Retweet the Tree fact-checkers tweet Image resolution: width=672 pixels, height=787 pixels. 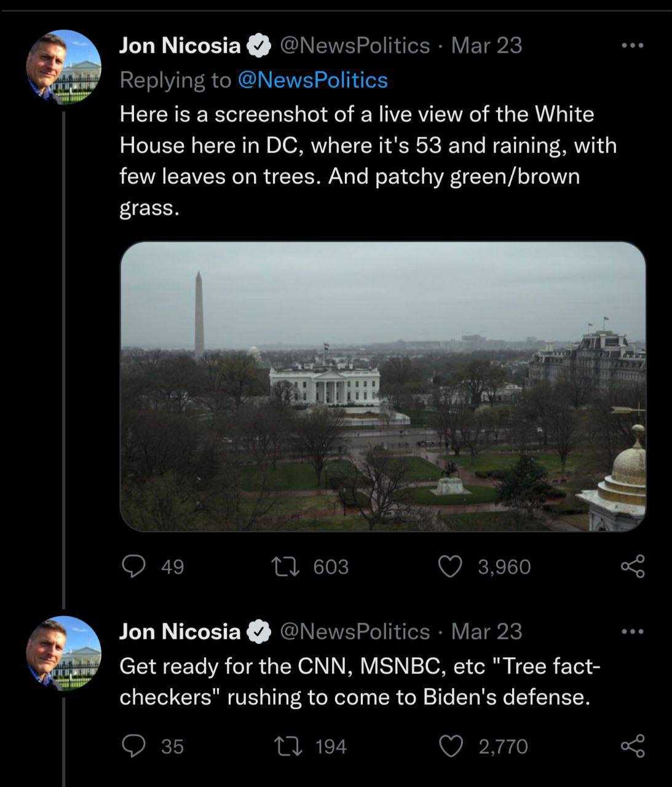pyautogui.click(x=286, y=746)
